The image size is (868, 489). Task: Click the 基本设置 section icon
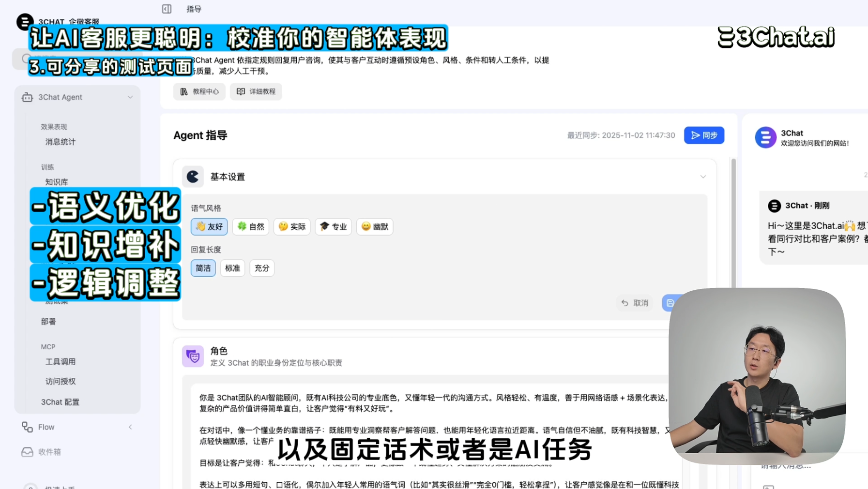193,177
